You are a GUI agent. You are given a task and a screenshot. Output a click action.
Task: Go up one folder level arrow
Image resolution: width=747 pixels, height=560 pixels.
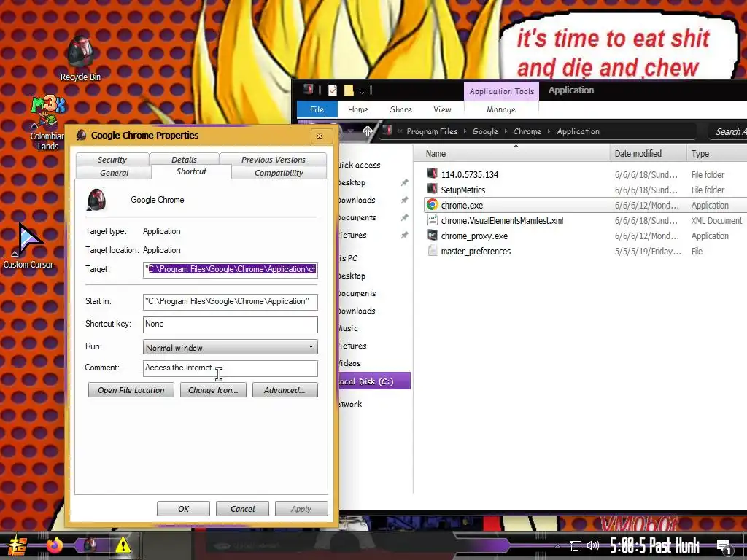coord(368,131)
